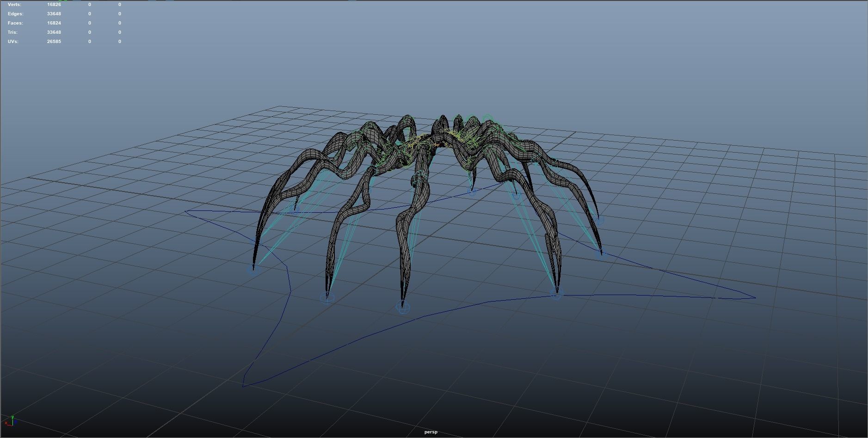Select the Edges: label in heads-up display
This screenshot has height=438, width=868.
tap(15, 14)
